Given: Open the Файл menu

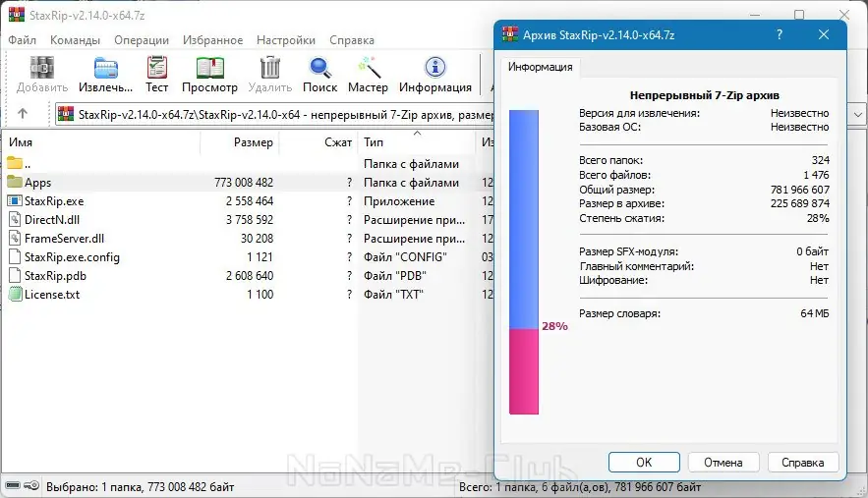Looking at the screenshot, I should pyautogui.click(x=23, y=40).
